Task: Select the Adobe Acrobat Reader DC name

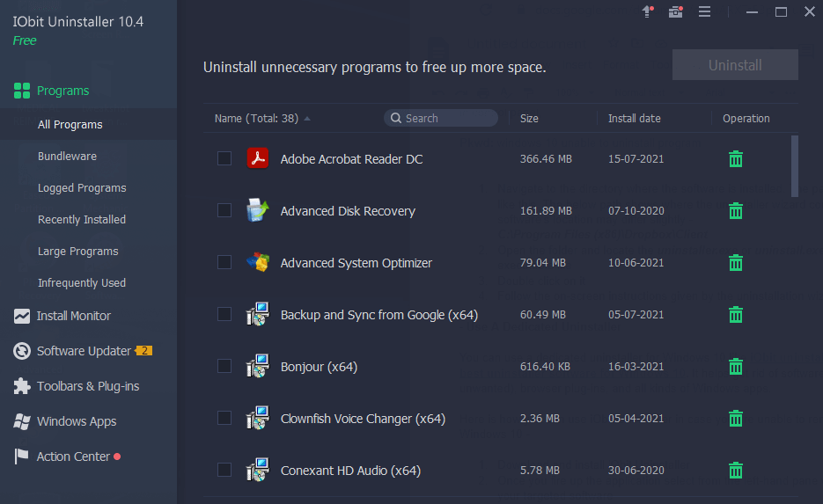Action: 351,159
